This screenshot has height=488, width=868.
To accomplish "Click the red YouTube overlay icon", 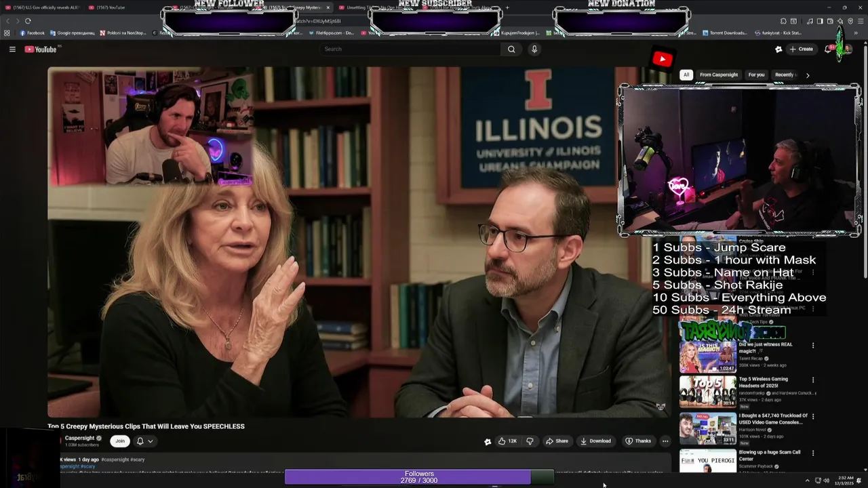I will tap(662, 60).
